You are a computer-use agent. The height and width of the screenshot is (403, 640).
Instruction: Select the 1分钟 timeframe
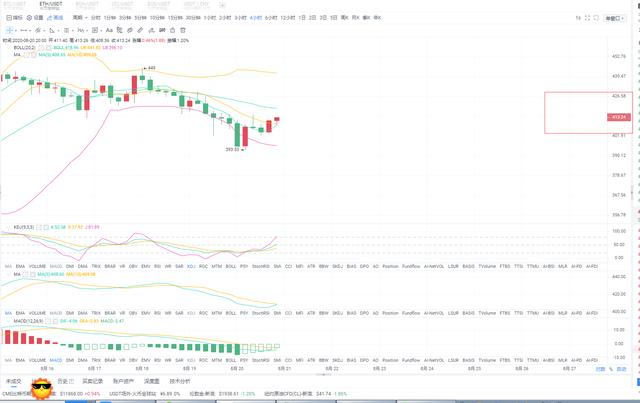click(x=110, y=18)
